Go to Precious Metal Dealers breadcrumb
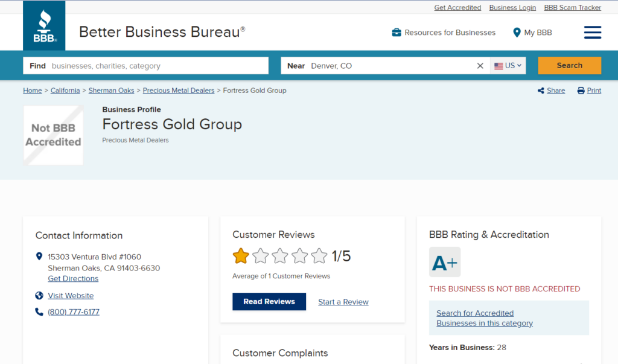The width and height of the screenshot is (618, 364). tap(179, 91)
